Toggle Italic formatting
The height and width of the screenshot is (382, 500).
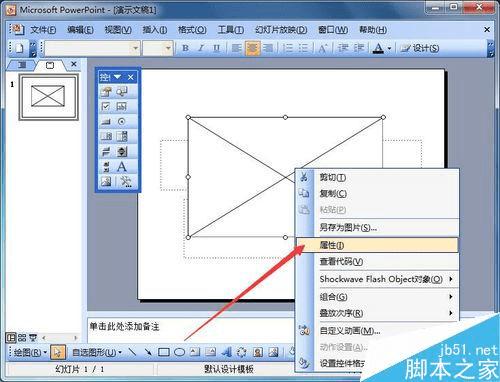click(x=201, y=48)
